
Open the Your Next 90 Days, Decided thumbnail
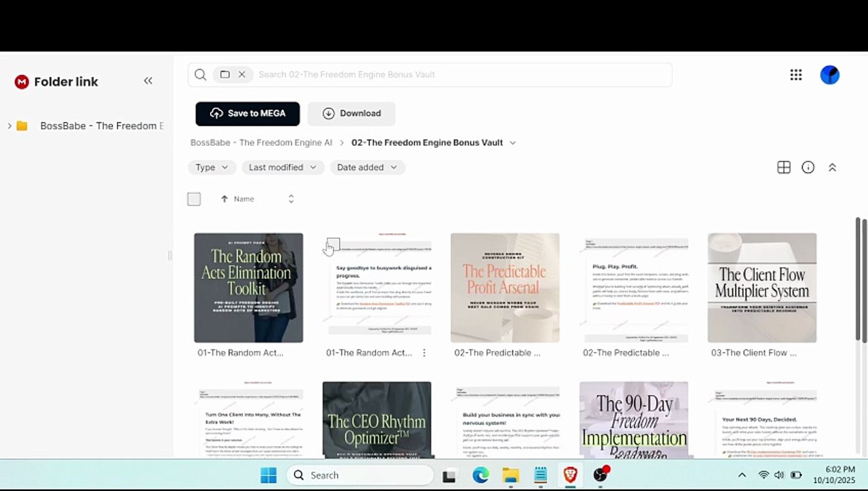pyautogui.click(x=762, y=420)
